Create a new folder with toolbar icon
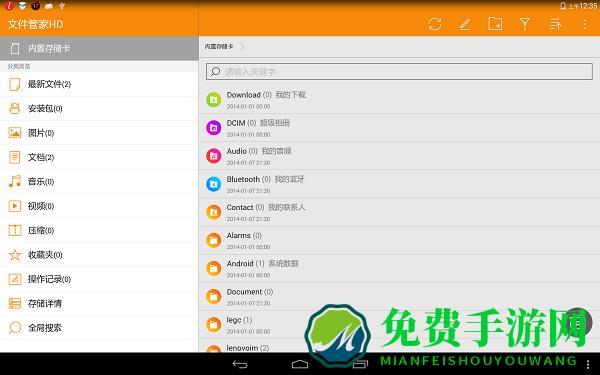Screen dimensions: 600x375 [495, 24]
